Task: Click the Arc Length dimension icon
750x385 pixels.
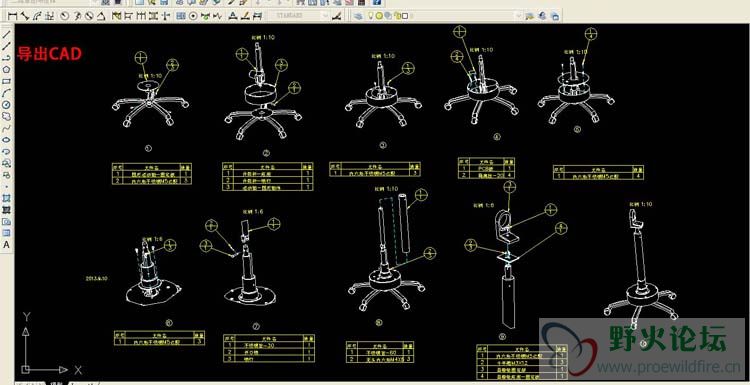Action: point(37,16)
